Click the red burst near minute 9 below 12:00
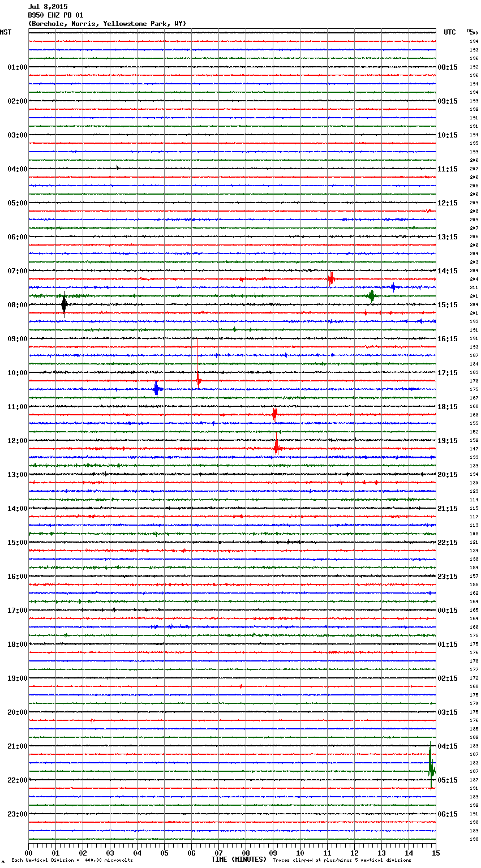The height and width of the screenshot is (868, 481). [276, 444]
